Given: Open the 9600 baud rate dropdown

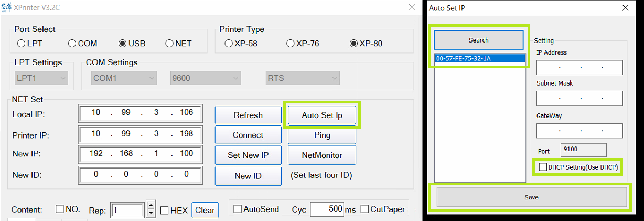Looking at the screenshot, I should (x=205, y=78).
